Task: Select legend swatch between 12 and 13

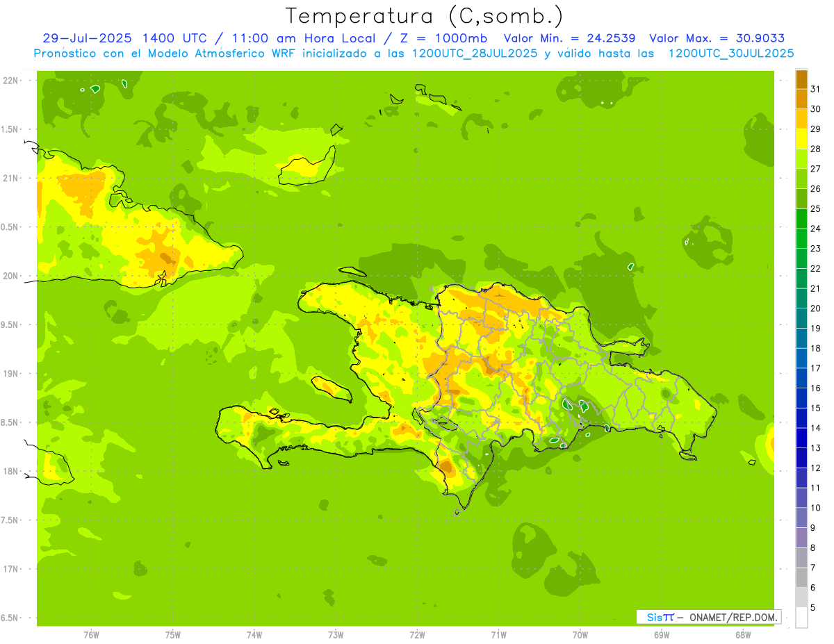Action: 801,458
